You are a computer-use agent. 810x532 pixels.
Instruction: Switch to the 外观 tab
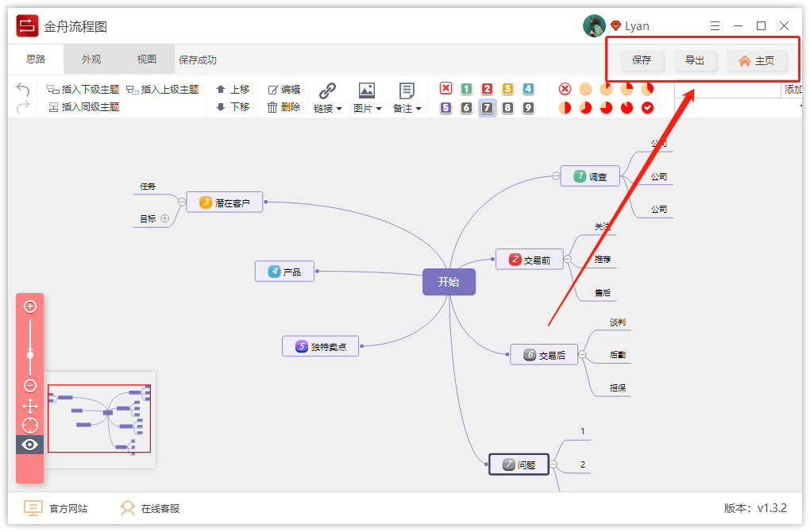pos(91,60)
